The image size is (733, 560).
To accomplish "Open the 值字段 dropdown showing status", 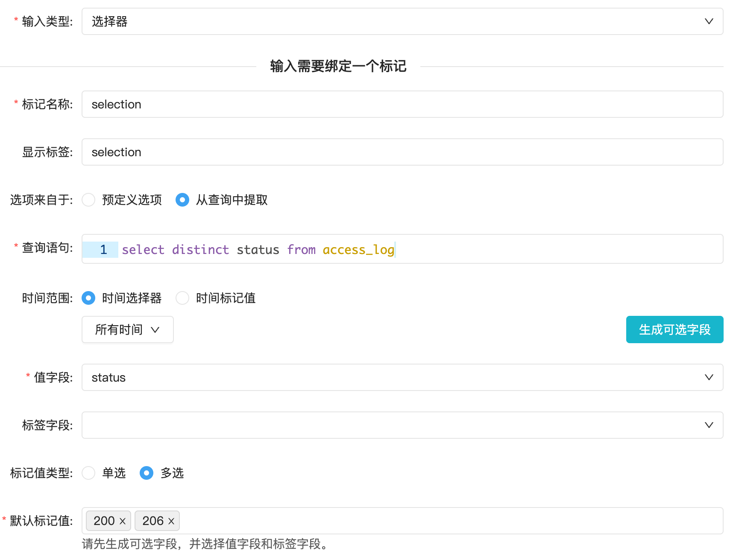I will [x=402, y=377].
